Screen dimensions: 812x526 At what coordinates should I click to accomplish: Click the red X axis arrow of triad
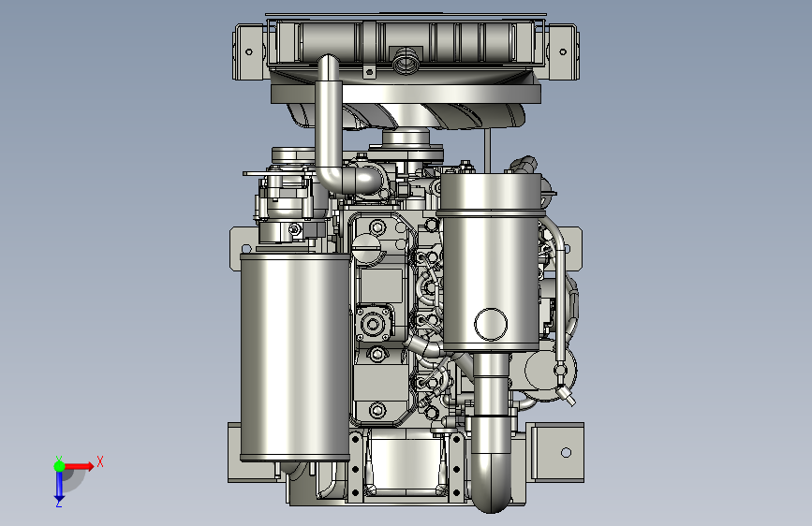click(x=80, y=466)
